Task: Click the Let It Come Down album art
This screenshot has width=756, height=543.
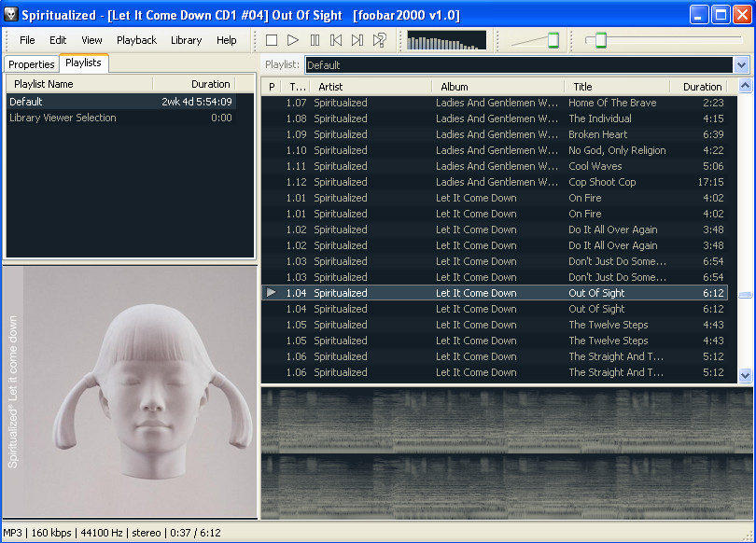Action: pyautogui.click(x=130, y=392)
